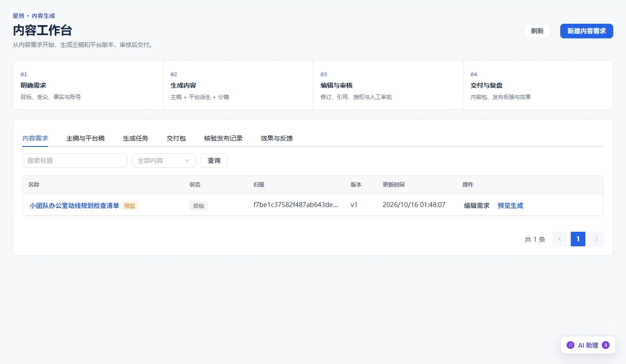Focus the 搜索标题 search field

[75, 161]
